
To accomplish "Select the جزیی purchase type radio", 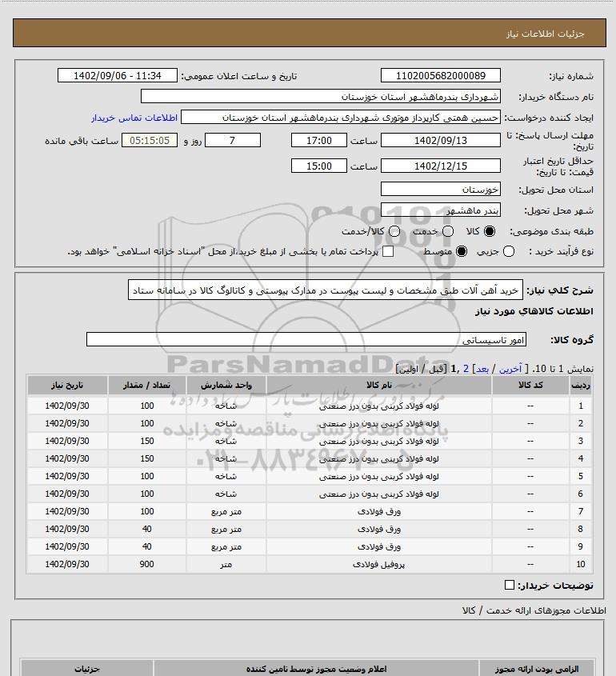I will 509,251.
